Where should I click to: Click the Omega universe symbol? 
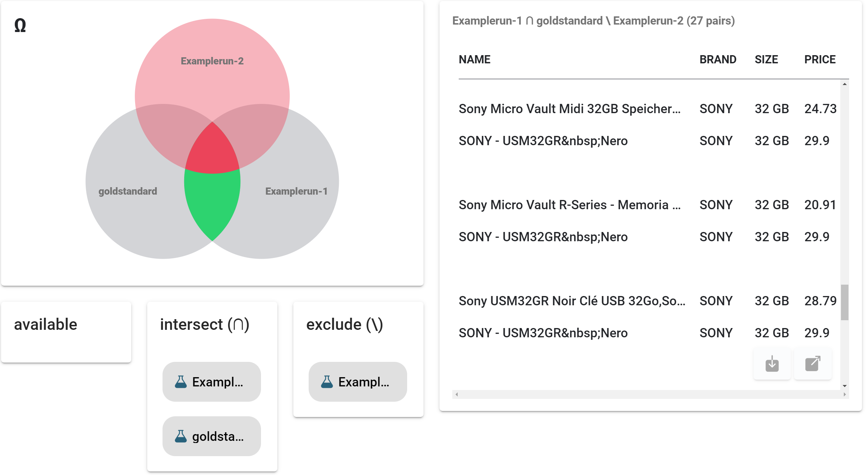pyautogui.click(x=20, y=26)
